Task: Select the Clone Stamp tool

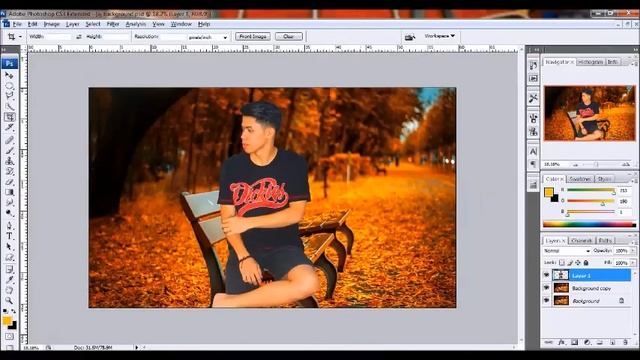Action: (9, 161)
